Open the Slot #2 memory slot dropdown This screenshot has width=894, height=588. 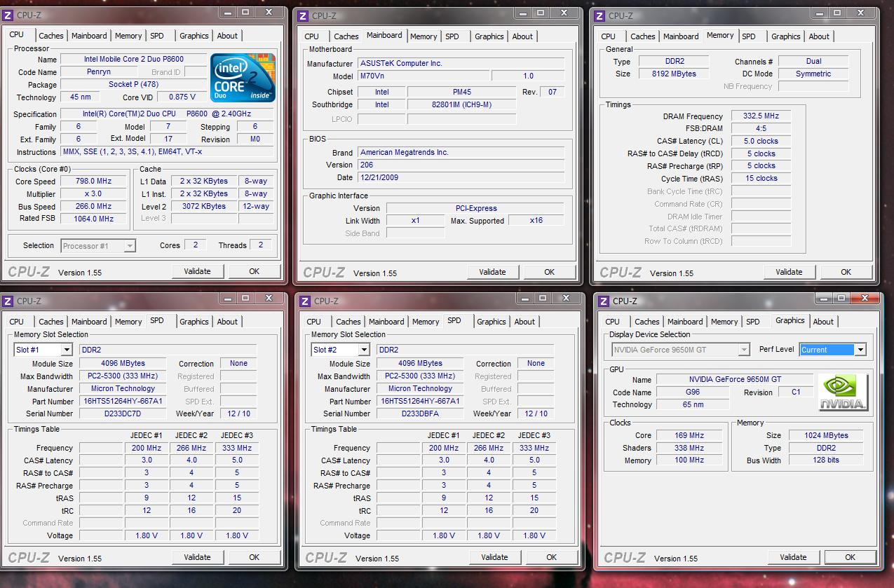pyautogui.click(x=364, y=350)
